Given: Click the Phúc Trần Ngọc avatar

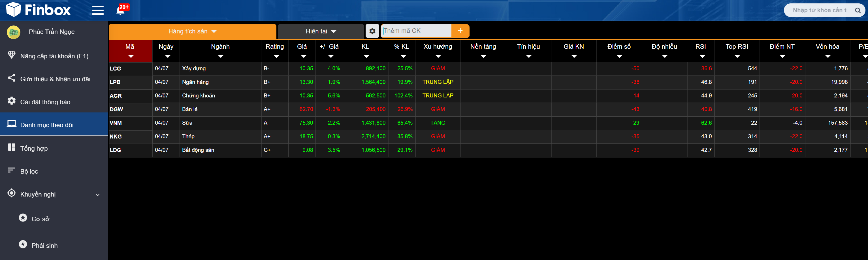Looking at the screenshot, I should (x=14, y=32).
